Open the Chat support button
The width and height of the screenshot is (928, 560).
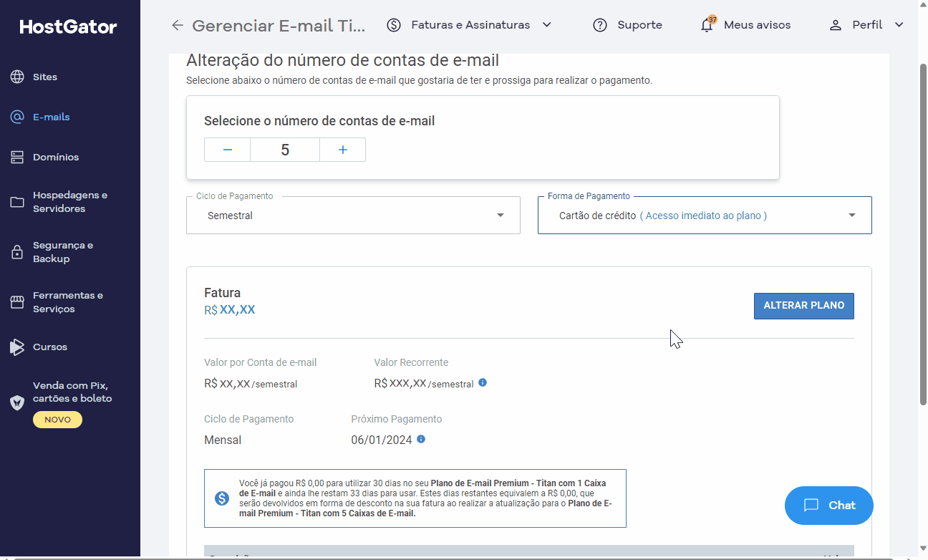click(x=829, y=506)
